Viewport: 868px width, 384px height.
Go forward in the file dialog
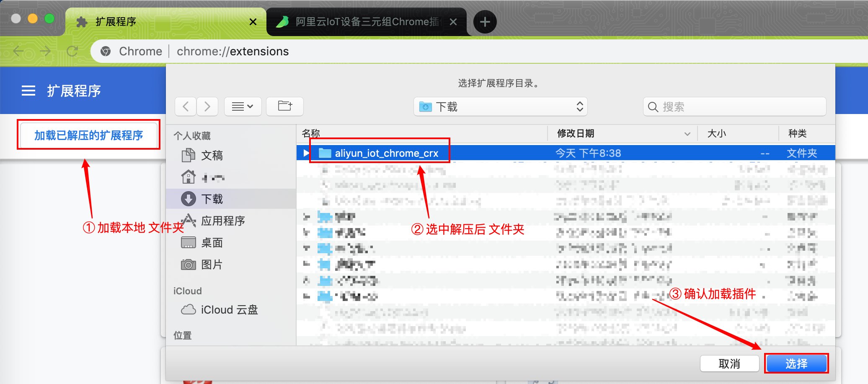click(207, 106)
